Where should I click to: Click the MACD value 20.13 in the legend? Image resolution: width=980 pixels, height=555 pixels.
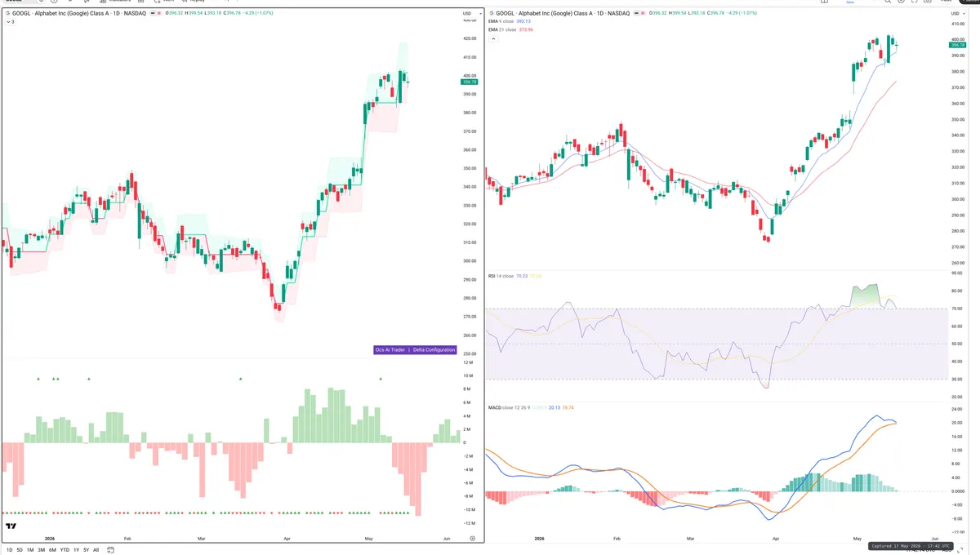coord(555,406)
